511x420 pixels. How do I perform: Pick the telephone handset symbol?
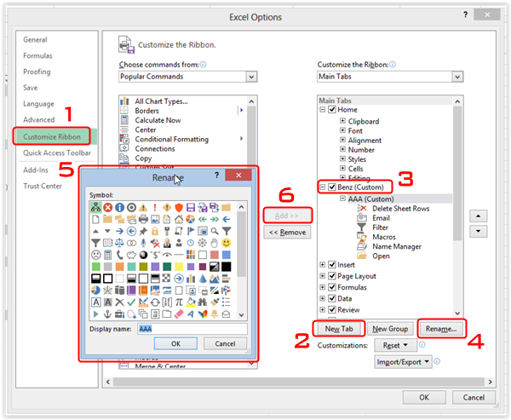119,255
